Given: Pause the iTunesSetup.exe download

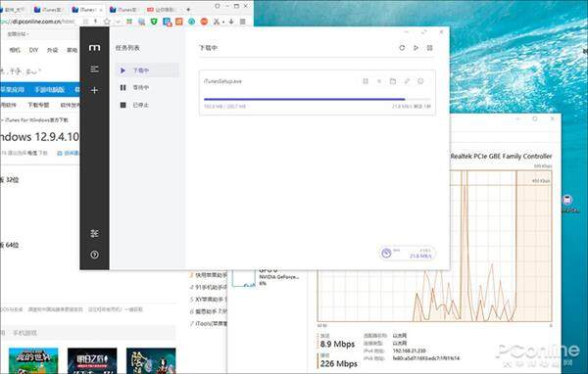Looking at the screenshot, I should point(366,81).
